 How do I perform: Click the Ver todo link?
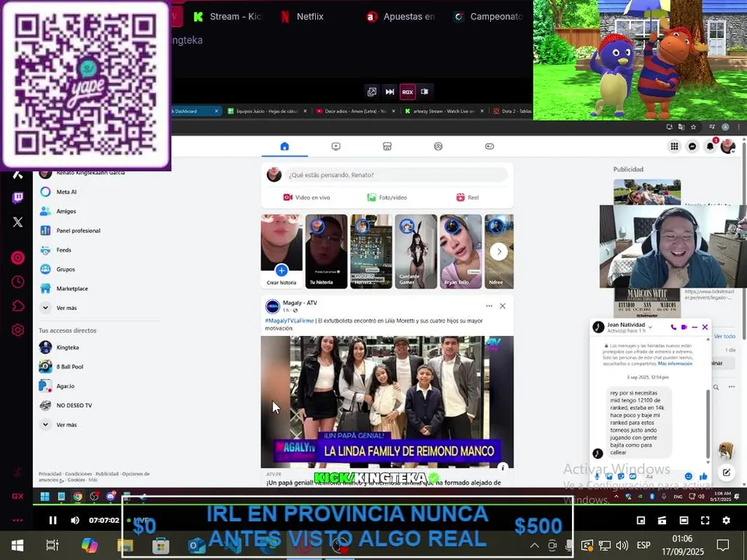pyautogui.click(x=724, y=336)
